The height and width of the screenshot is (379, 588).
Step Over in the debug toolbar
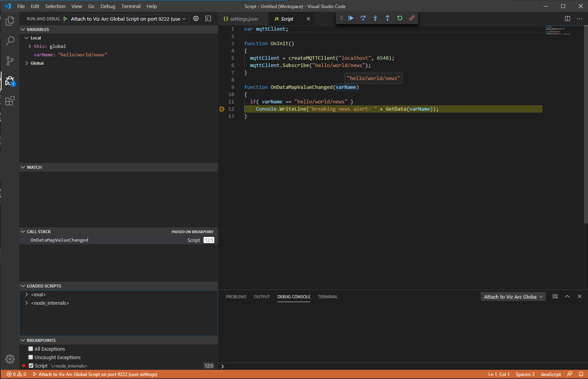363,18
